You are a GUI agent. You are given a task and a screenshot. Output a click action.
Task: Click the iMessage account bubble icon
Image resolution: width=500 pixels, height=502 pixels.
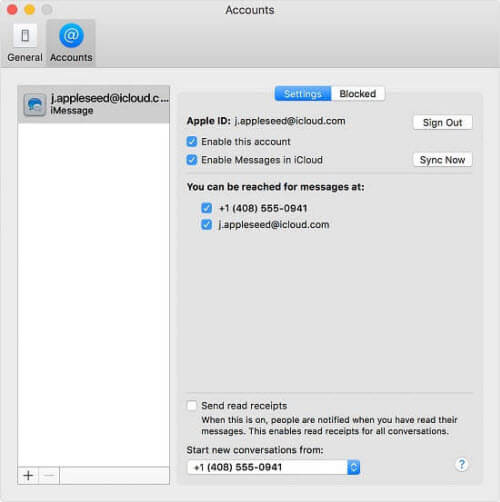tap(35, 104)
